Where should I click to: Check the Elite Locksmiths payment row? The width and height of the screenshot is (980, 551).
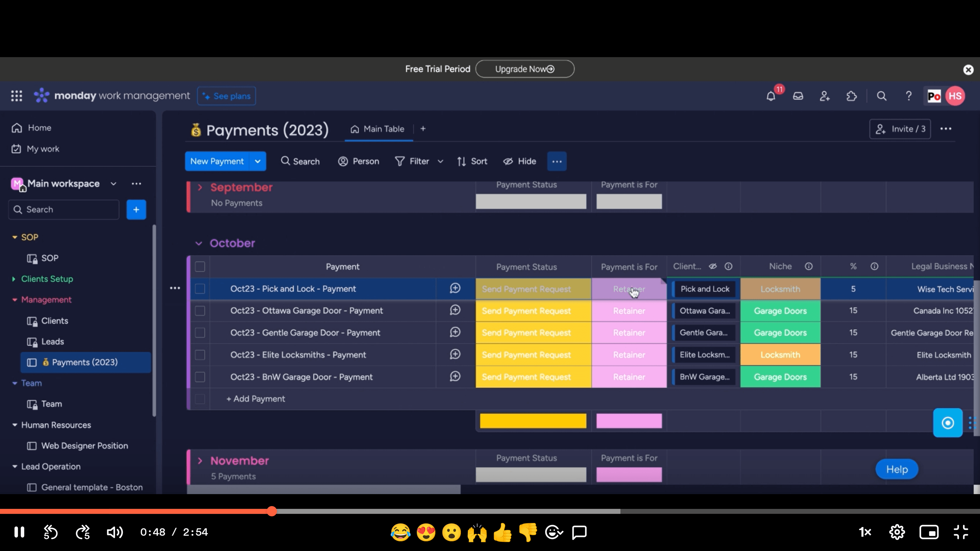[200, 355]
